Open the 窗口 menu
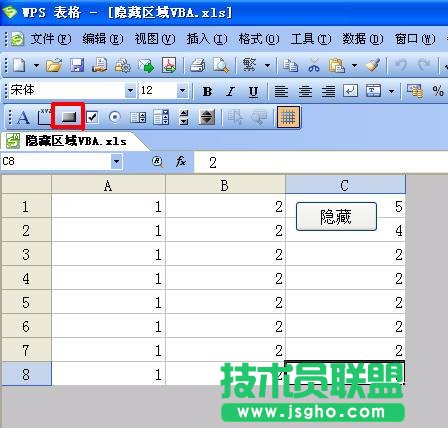448x428 pixels. (415, 39)
